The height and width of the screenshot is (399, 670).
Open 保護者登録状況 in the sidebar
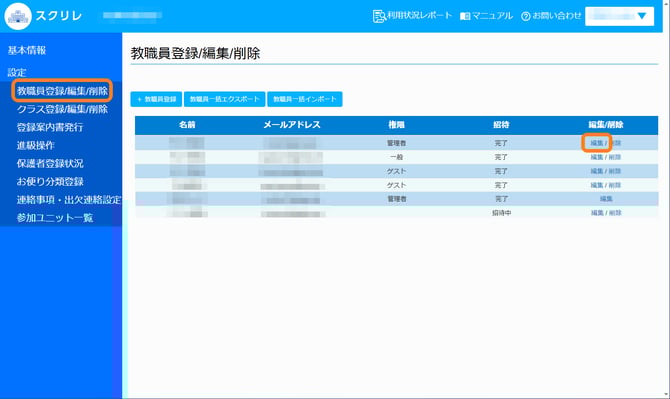[x=50, y=163]
